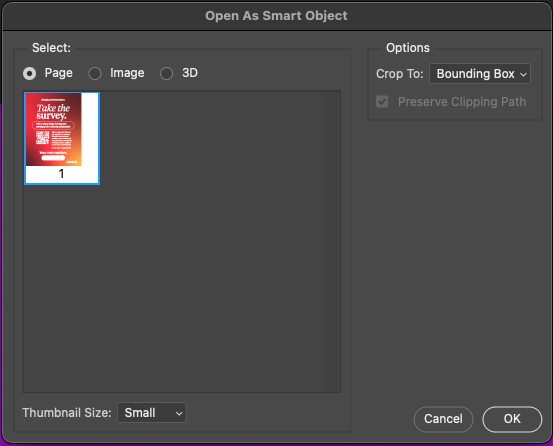Click the thumbnail list scrollbar track
This screenshot has width=553, height=446.
coord(332,242)
